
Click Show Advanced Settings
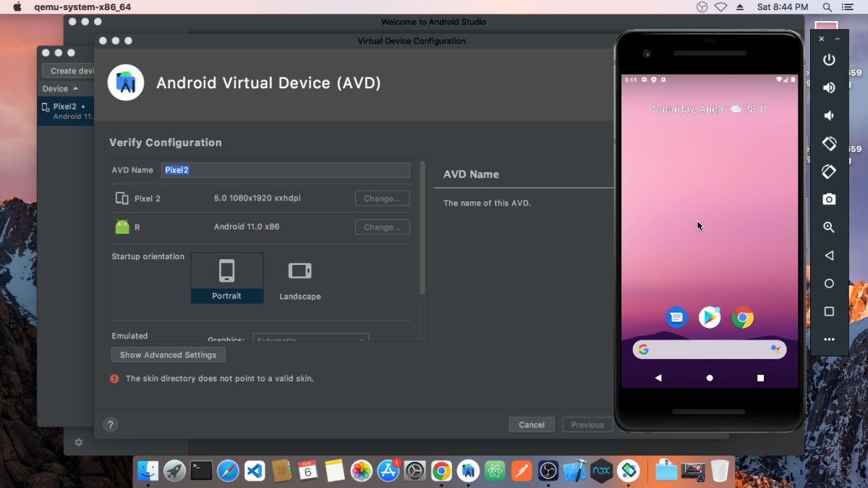pyautogui.click(x=168, y=355)
